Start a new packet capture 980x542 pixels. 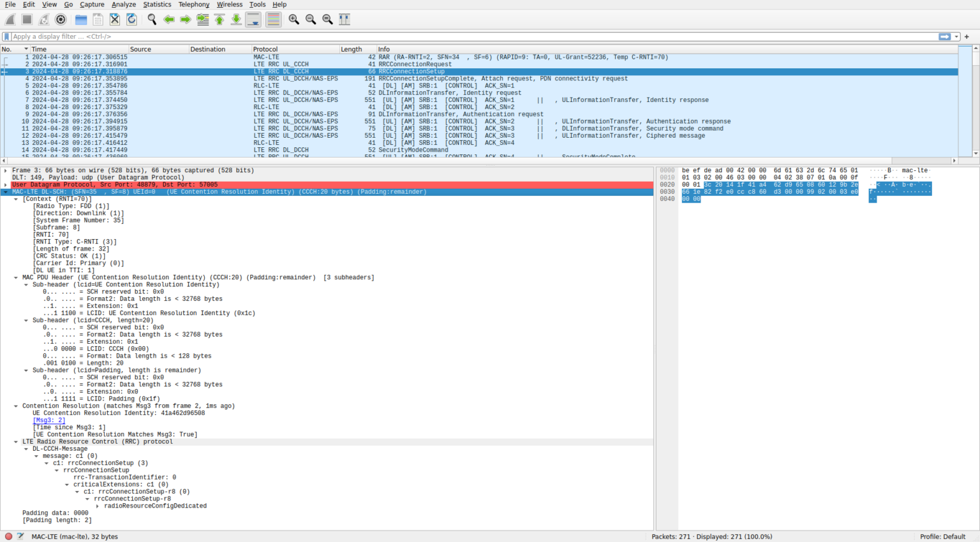pyautogui.click(x=9, y=19)
